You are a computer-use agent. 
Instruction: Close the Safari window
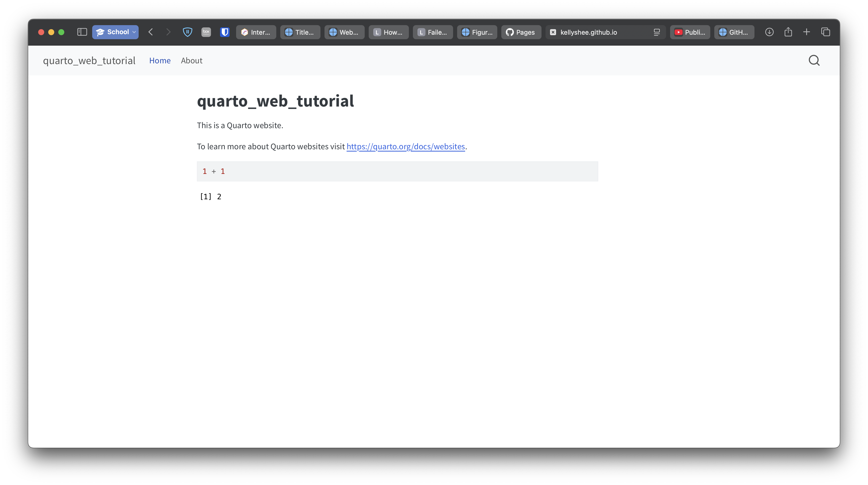[41, 32]
